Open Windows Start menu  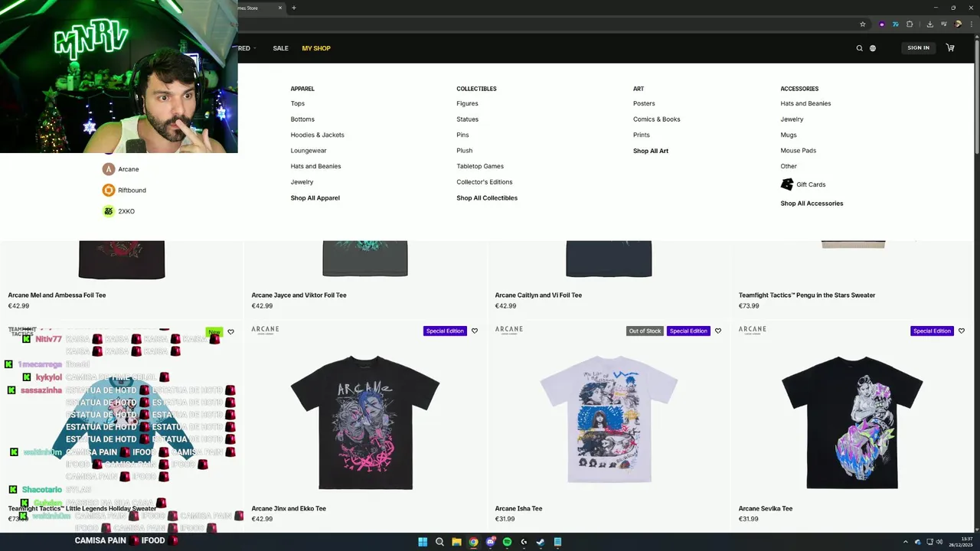(x=423, y=542)
